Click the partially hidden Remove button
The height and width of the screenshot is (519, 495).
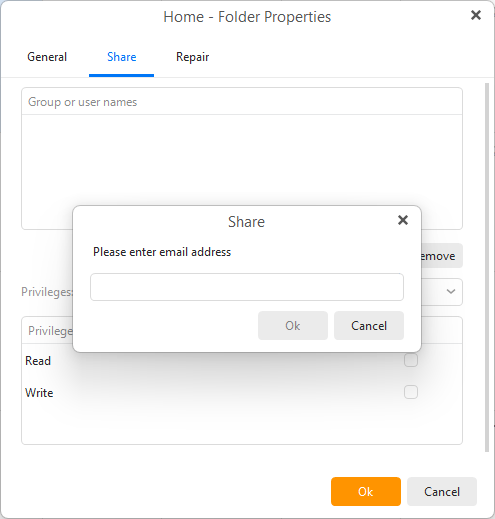(442, 256)
